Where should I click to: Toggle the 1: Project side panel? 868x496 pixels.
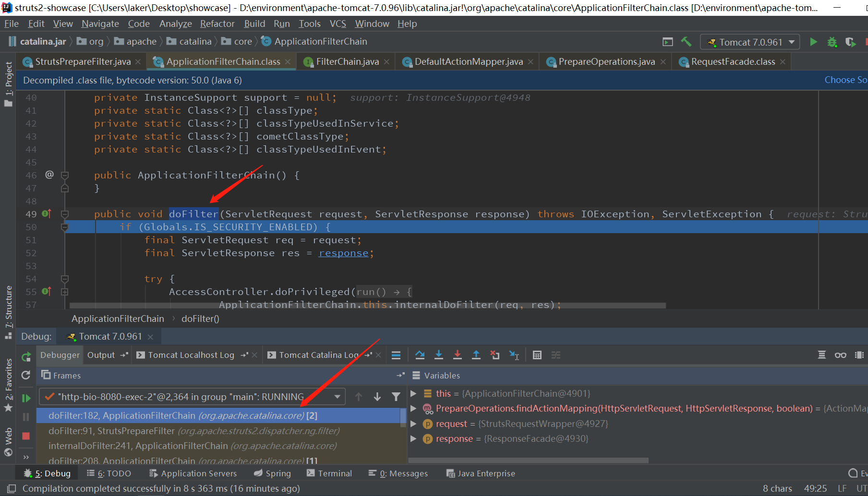pos(8,84)
